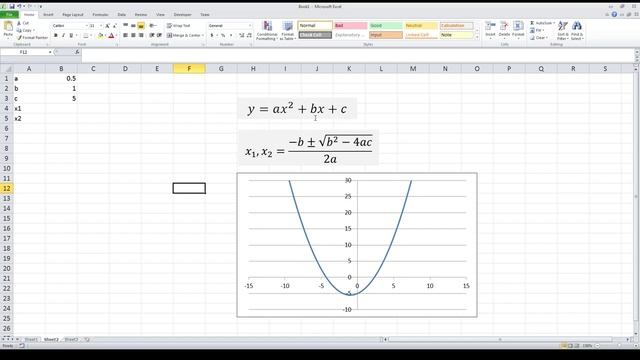
Task: Click the Format Painter tool
Action: coord(32,38)
